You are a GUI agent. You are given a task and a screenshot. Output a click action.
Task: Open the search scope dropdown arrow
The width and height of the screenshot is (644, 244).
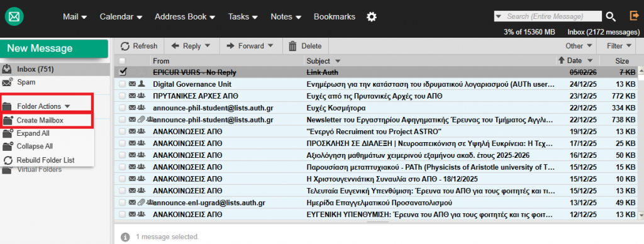click(x=499, y=16)
